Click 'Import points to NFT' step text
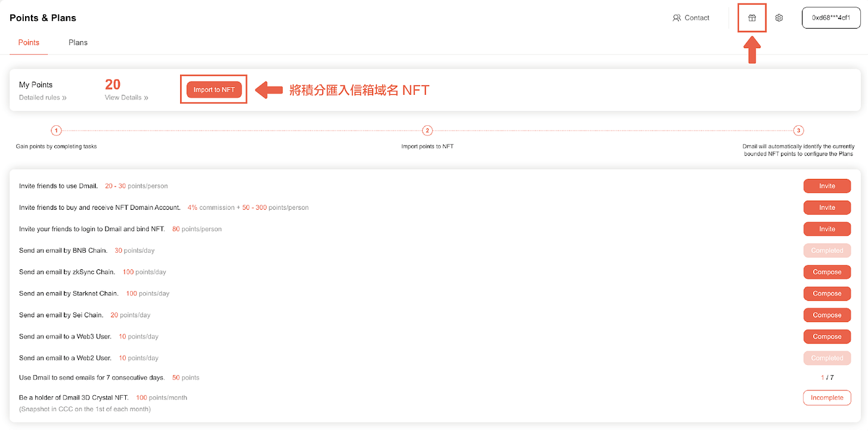 (x=427, y=146)
